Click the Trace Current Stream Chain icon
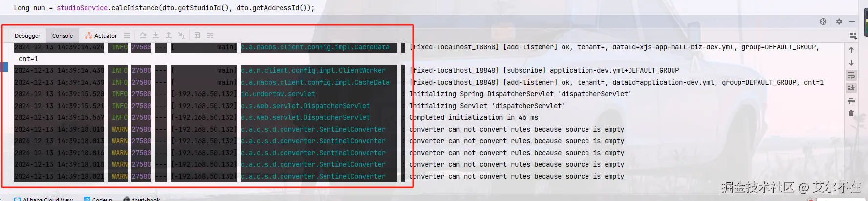This screenshot has height=201, width=868. [x=210, y=35]
